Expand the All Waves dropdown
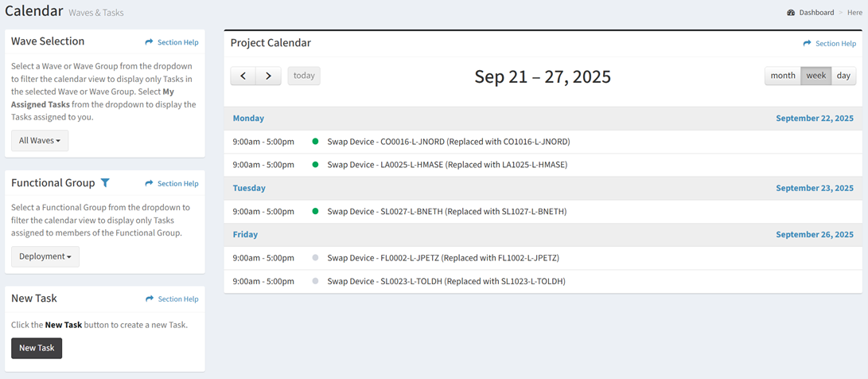This screenshot has height=379, width=868. 40,141
